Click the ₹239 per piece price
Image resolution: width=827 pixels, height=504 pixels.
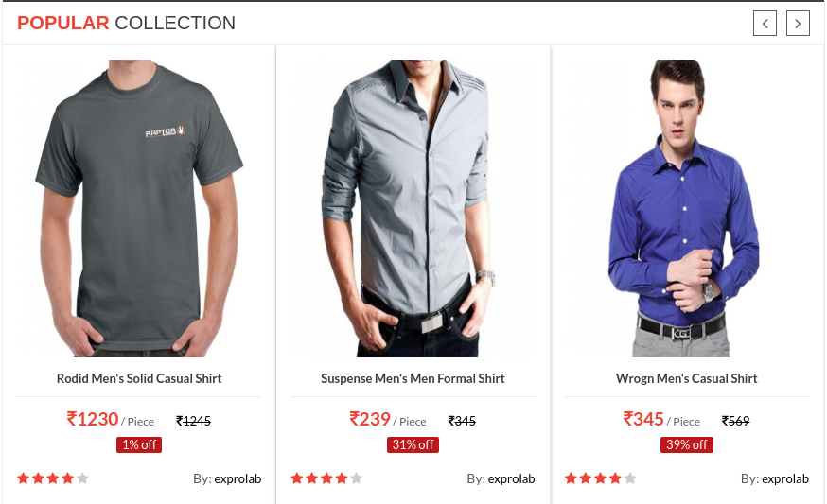388,420
